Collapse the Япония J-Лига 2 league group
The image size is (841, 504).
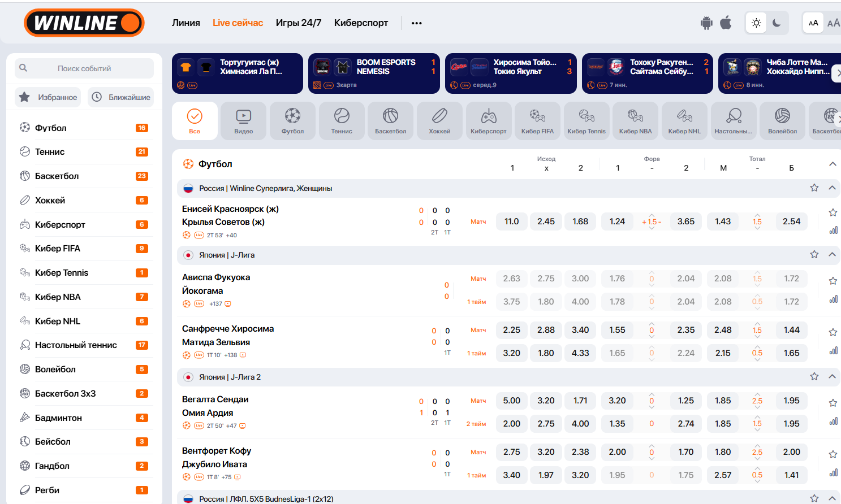pyautogui.click(x=832, y=376)
